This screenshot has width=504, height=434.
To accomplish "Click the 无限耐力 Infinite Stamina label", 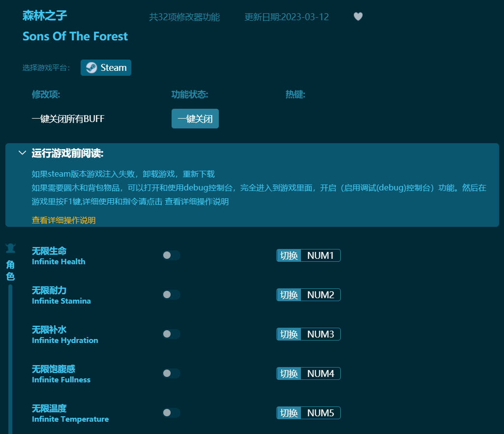I will (x=61, y=295).
